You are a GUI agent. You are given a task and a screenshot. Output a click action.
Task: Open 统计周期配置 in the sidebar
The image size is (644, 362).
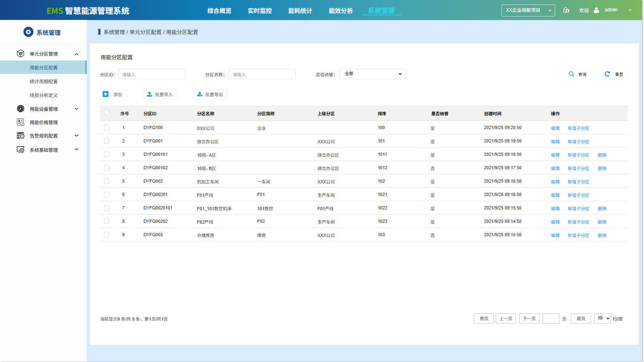tap(43, 82)
